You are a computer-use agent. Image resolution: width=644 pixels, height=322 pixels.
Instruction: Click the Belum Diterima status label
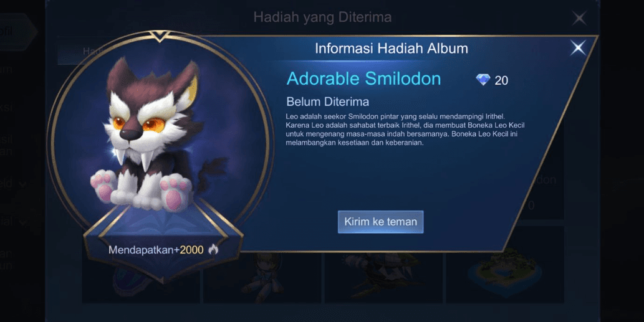327,102
